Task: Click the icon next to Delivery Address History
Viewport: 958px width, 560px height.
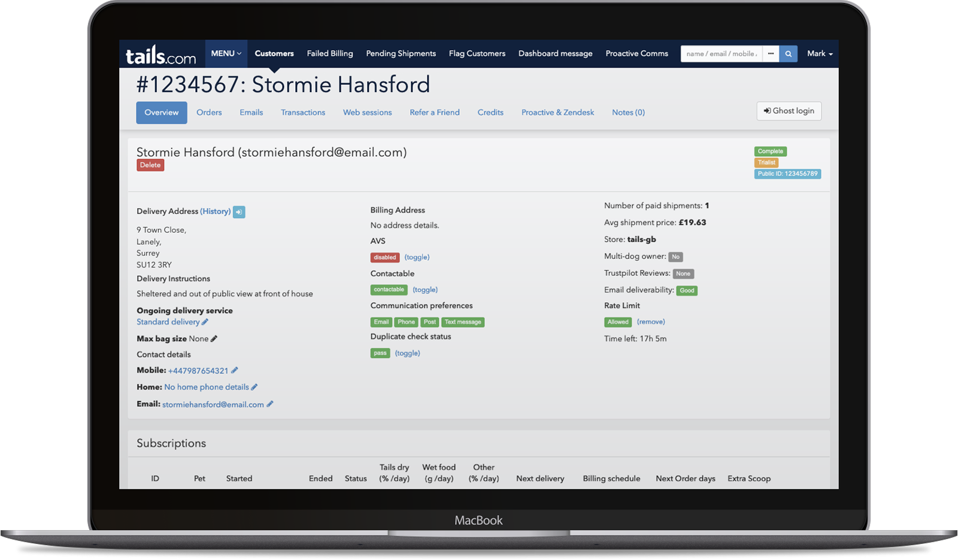Action: 239,212
